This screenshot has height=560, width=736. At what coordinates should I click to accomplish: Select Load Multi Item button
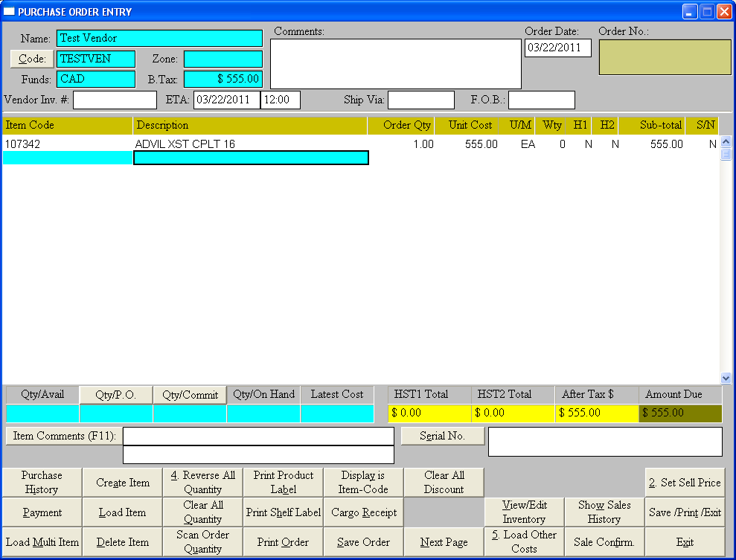click(x=42, y=542)
